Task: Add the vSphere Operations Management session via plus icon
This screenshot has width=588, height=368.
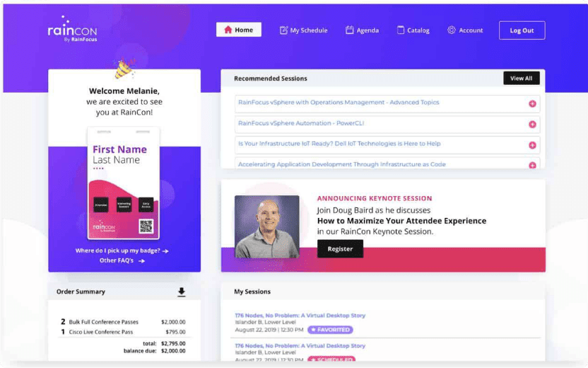Action: pyautogui.click(x=532, y=104)
